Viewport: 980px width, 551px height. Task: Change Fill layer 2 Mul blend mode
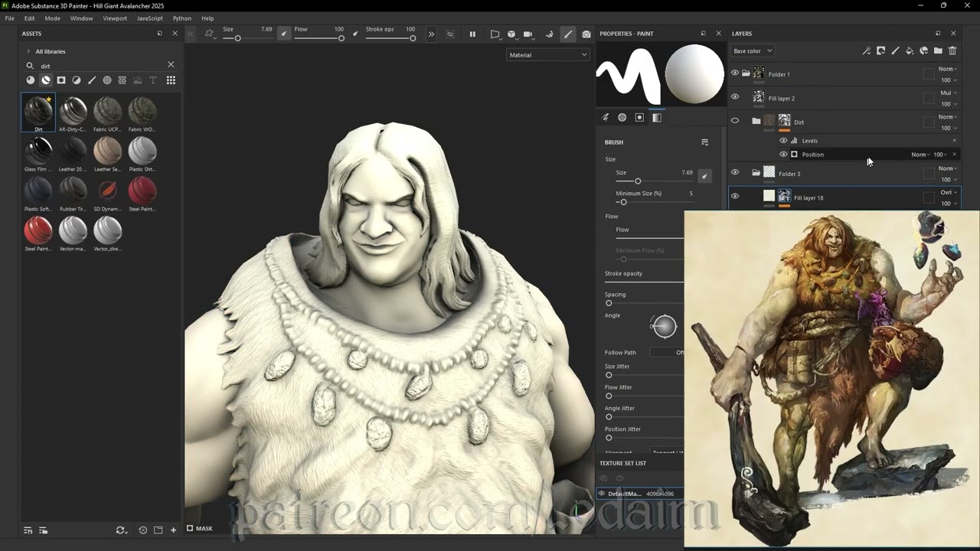pos(949,93)
